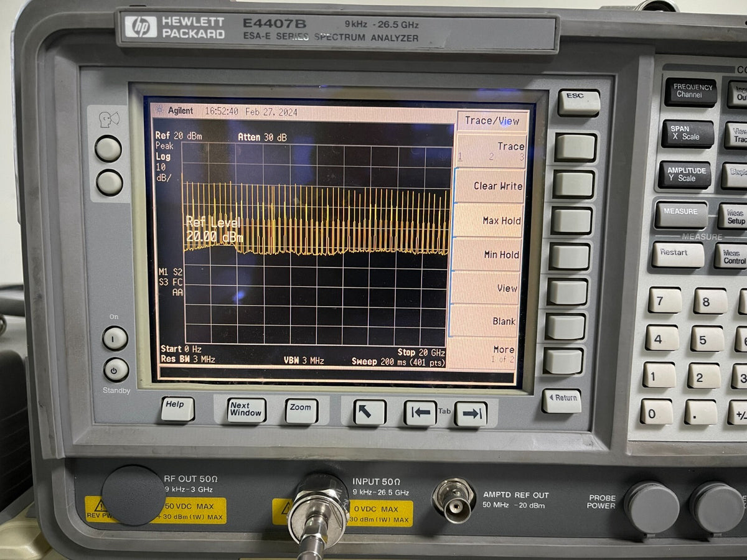
Task: Select on-screen Blank menu entry
Action: 483,321
